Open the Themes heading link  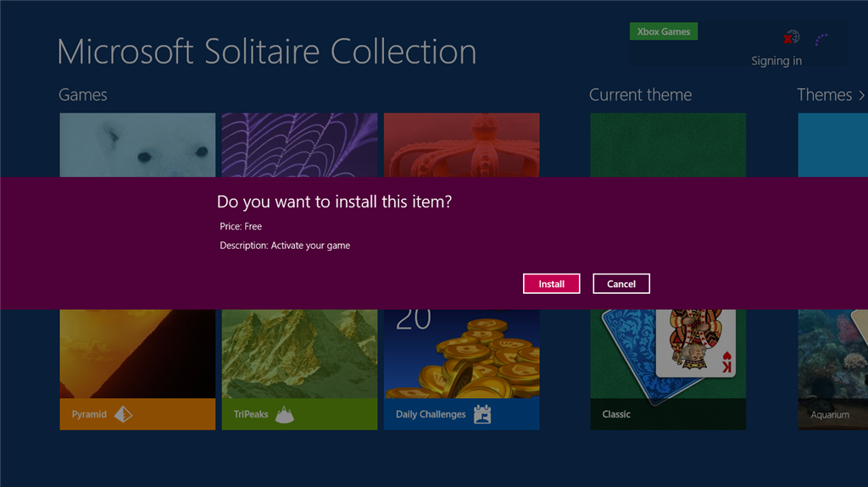(824, 95)
